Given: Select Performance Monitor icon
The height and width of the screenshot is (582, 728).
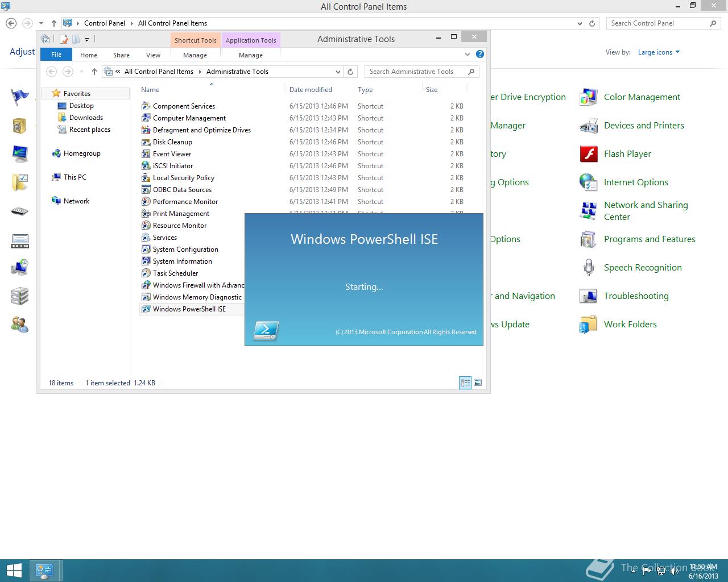Looking at the screenshot, I should (146, 202).
